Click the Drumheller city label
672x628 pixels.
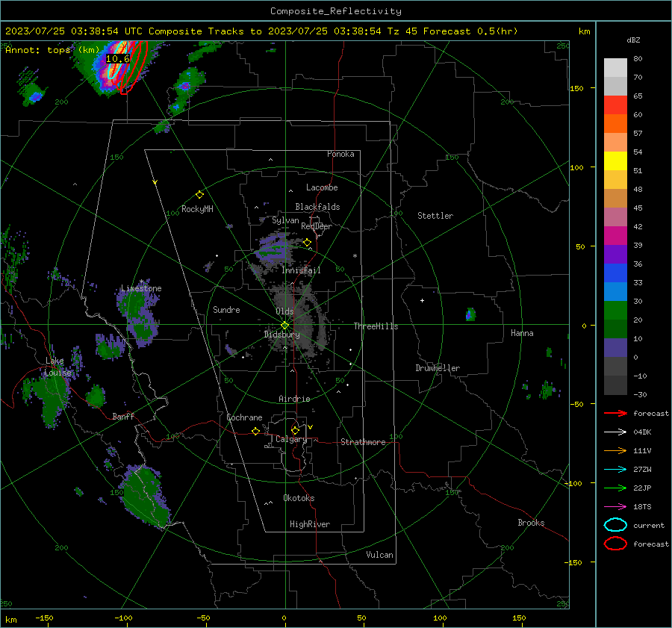click(438, 368)
